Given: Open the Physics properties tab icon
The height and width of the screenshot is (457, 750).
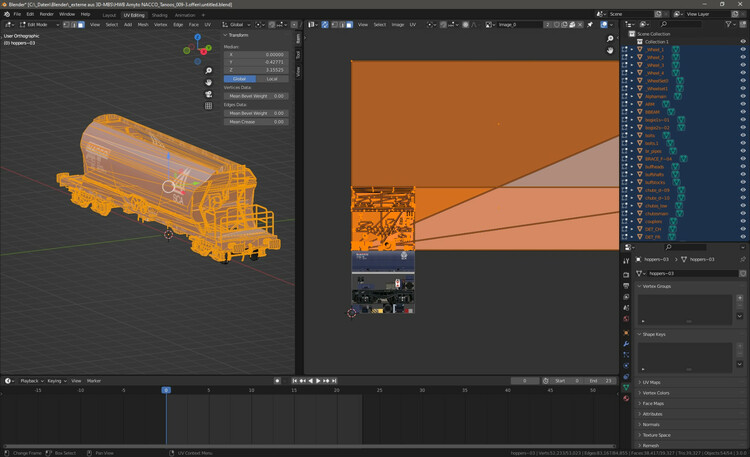Looking at the screenshot, I should coord(626,366).
